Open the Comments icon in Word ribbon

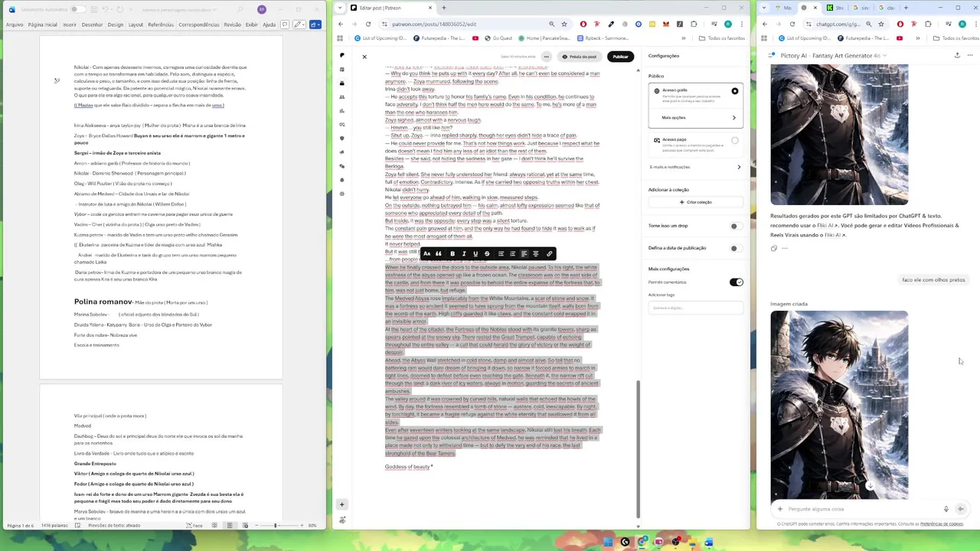click(284, 24)
